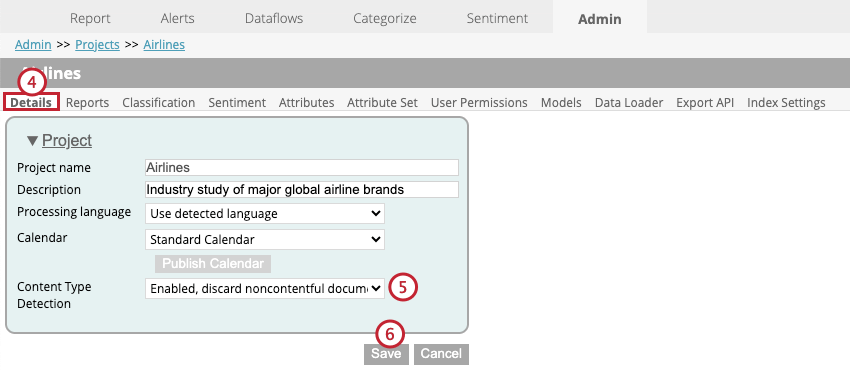Click the Project name label
Screen dimensions: 850x371
54,168
